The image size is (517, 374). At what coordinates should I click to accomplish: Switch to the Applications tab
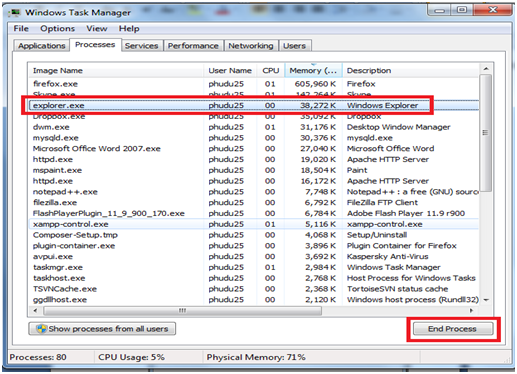[42, 46]
